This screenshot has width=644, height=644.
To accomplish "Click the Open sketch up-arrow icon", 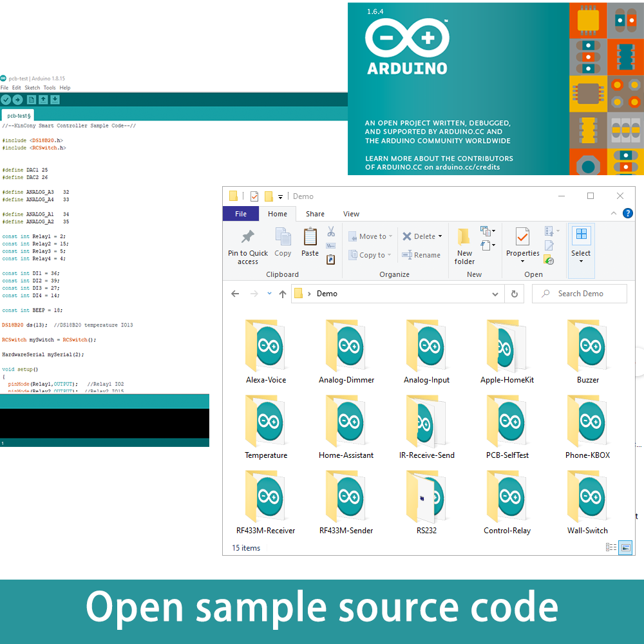I will [43, 99].
